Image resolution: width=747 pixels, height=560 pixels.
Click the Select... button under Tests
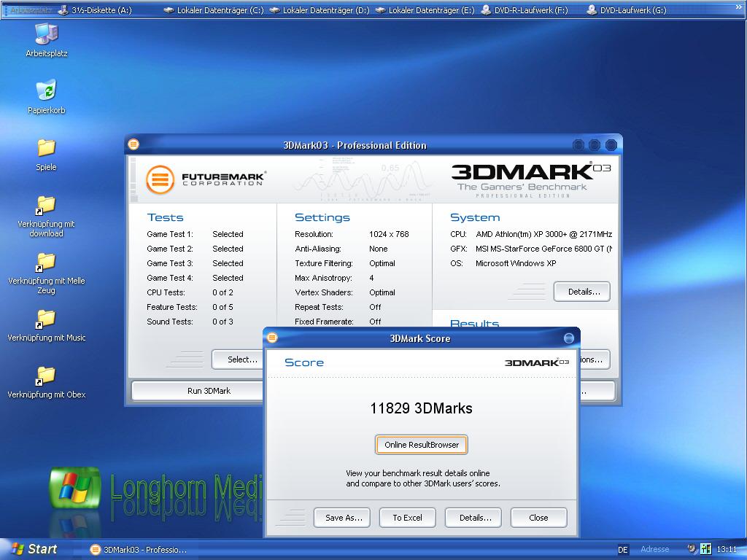239,359
